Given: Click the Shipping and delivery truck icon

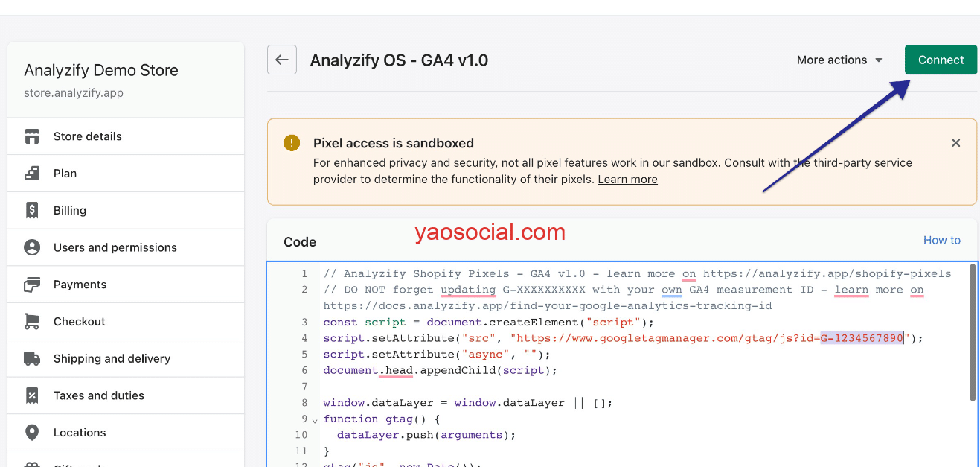Looking at the screenshot, I should point(32,358).
